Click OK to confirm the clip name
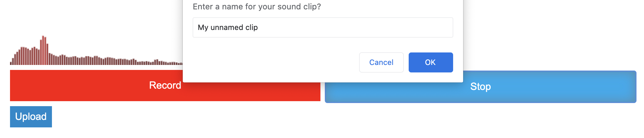This screenshot has height=138, width=644. click(431, 62)
